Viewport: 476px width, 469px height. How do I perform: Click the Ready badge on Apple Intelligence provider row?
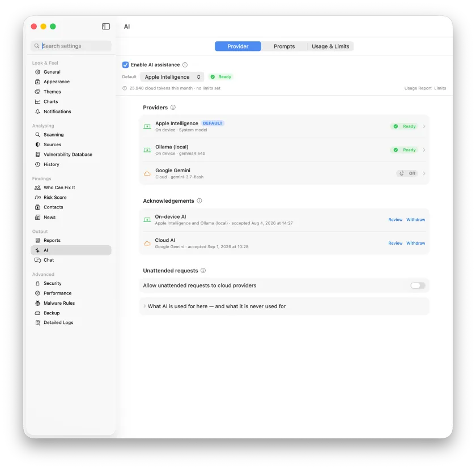tap(405, 126)
